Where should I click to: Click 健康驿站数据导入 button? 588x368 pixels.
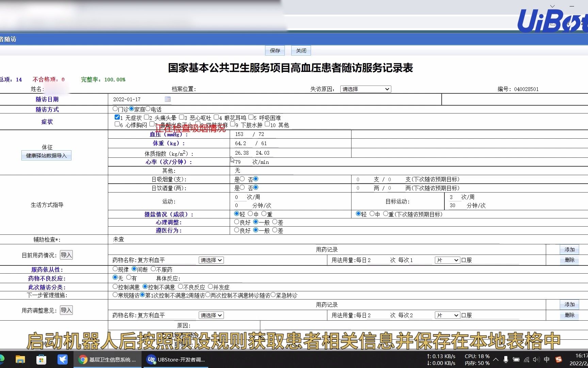(x=46, y=155)
